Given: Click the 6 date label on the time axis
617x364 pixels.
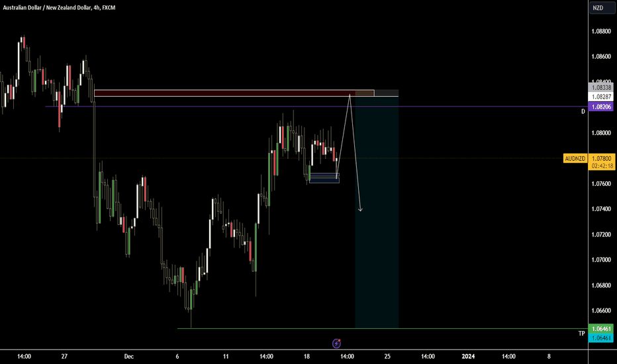Looking at the screenshot, I should click(x=177, y=357).
